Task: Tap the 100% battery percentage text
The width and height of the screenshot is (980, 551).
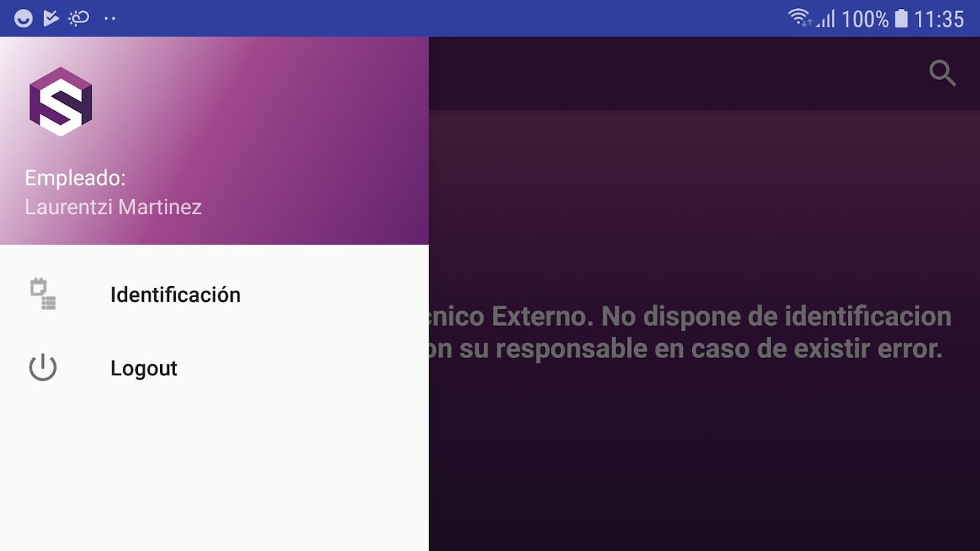Action: coord(865,19)
